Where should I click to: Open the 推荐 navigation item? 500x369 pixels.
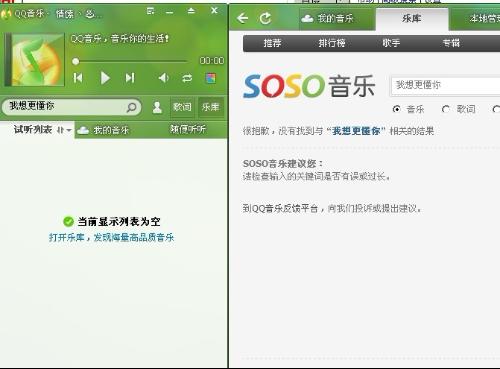click(x=272, y=43)
